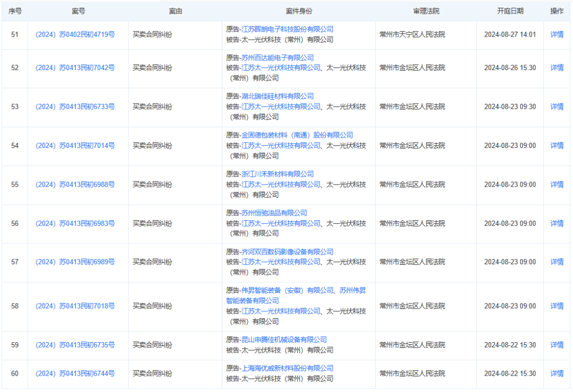This screenshot has height=392, width=573.
Task: Open 上海海优威新材料股份有限公司 link
Action: 287,368
